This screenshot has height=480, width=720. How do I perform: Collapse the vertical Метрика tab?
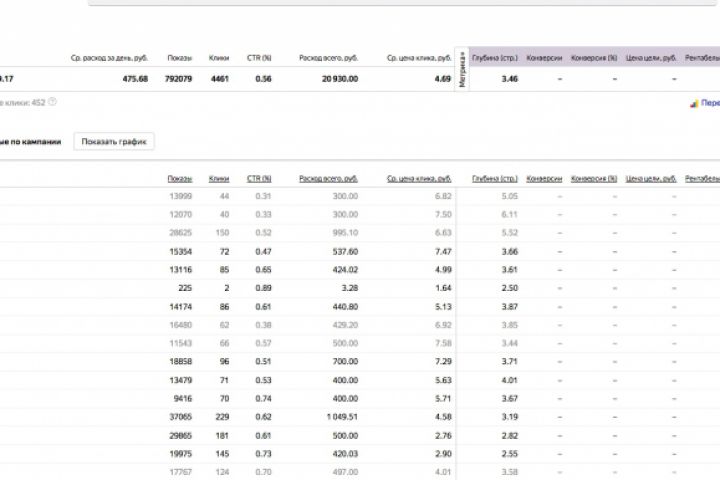[462, 69]
